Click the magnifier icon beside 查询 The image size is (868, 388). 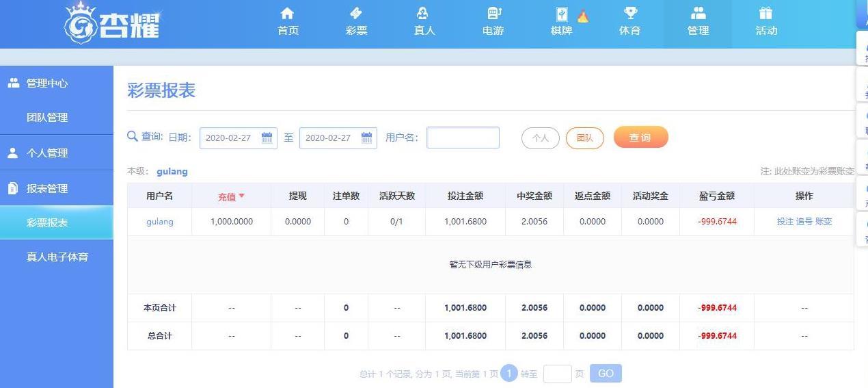coord(133,136)
